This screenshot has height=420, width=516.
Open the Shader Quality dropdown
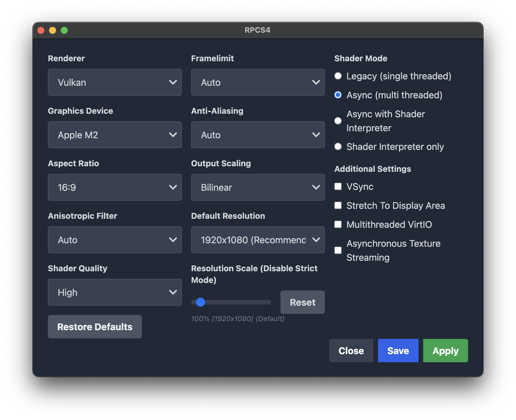[115, 292]
